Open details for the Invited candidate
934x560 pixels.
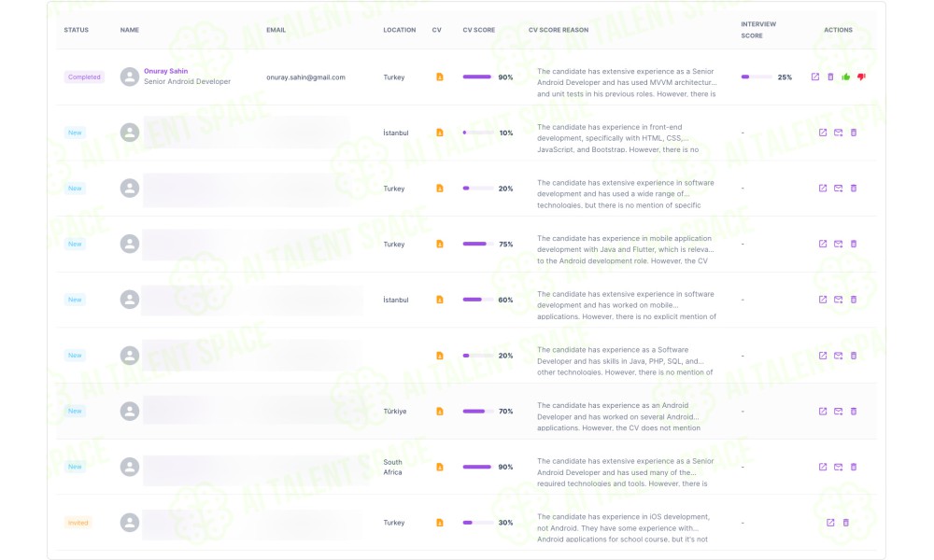click(x=830, y=523)
